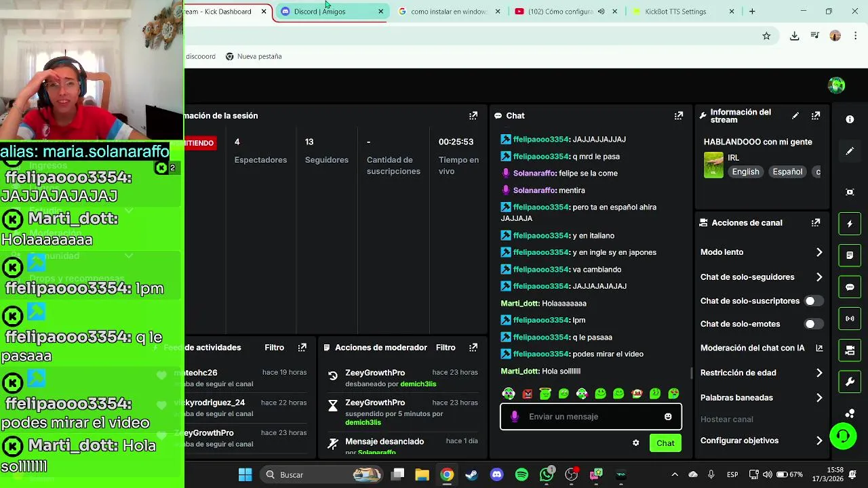Switch to the como instalar en windows tab
868x488 pixels.
tap(448, 12)
